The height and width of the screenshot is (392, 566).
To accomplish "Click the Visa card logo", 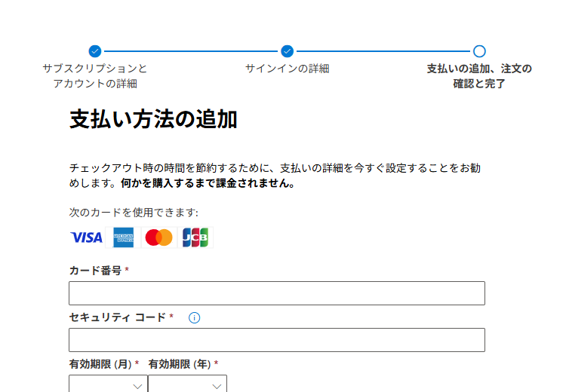I will [x=87, y=237].
